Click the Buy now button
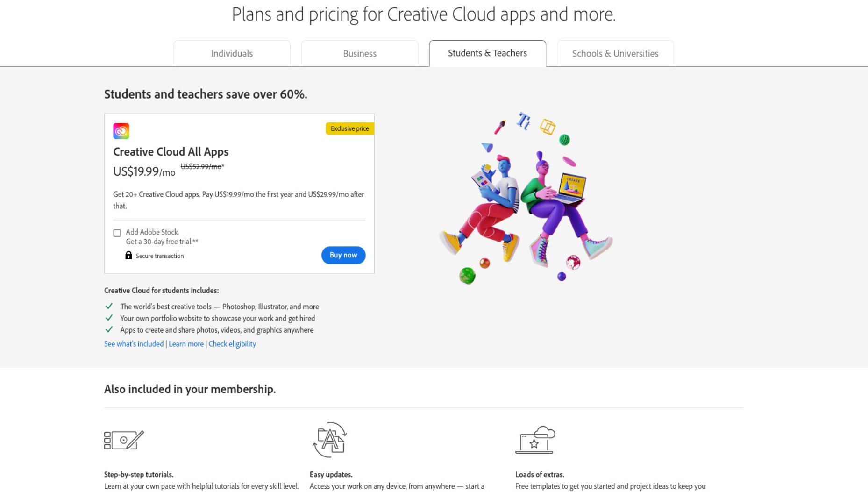The image size is (868, 492). [x=343, y=255]
